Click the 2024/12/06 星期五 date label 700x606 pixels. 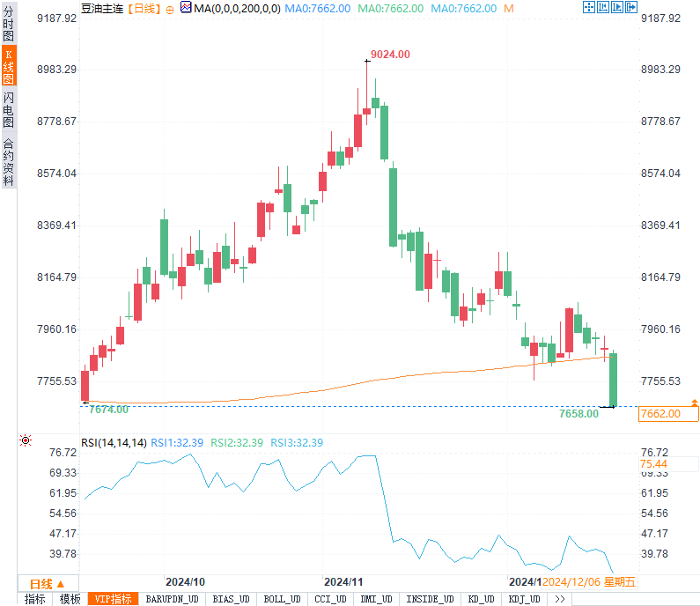[x=589, y=582]
